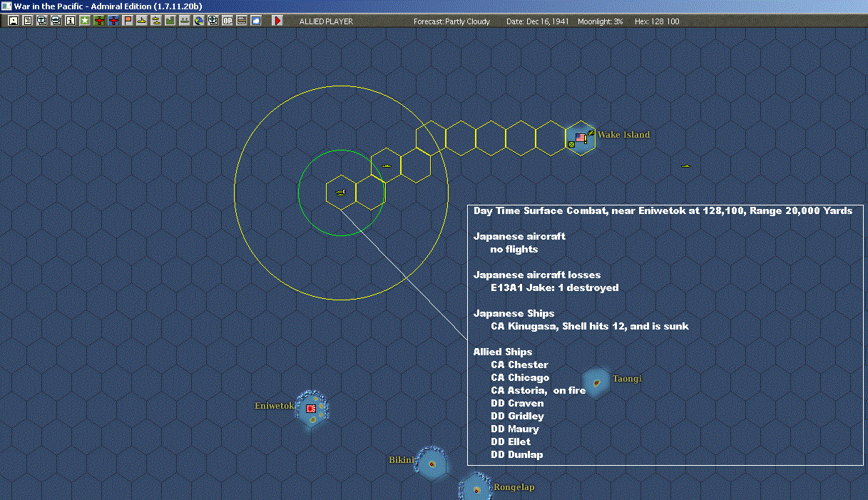
Task: Click the 'no flights' line
Action: tap(514, 249)
